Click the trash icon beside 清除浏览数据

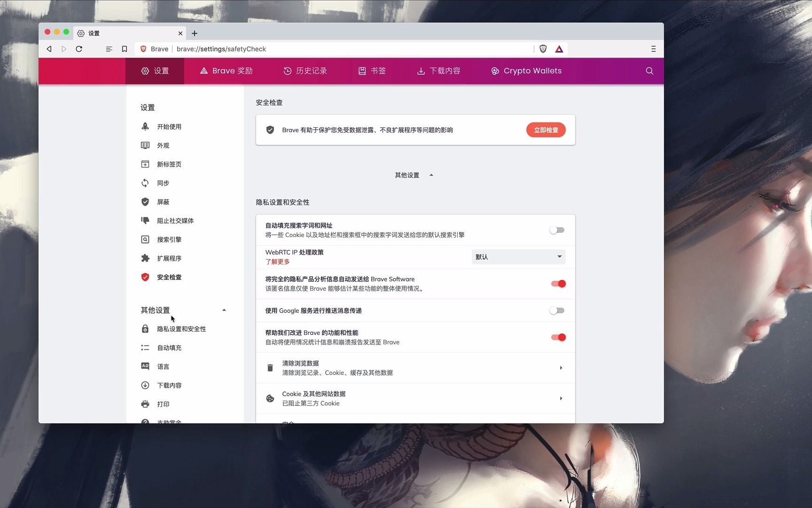[x=270, y=368]
